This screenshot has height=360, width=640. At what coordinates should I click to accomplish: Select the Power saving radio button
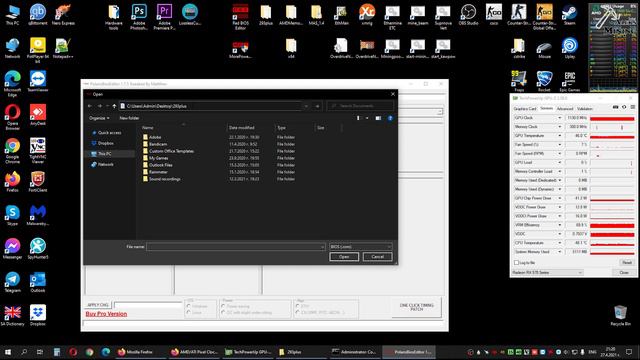(223, 306)
